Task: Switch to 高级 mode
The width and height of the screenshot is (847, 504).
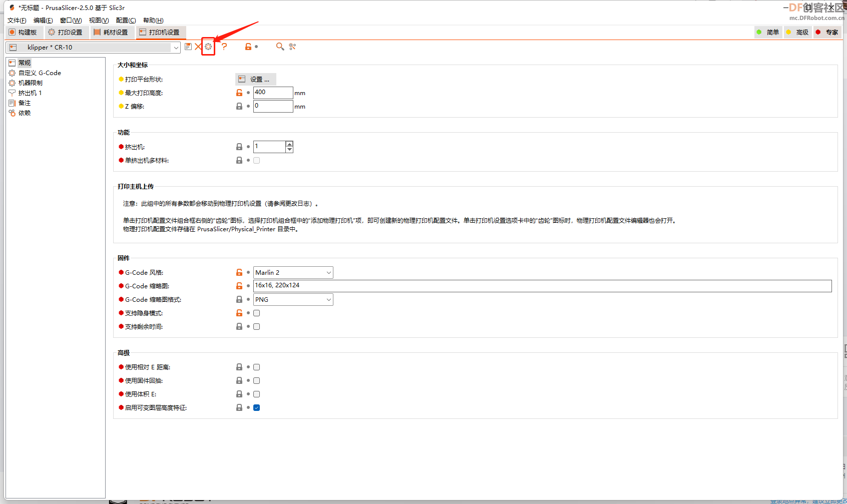Action: (x=798, y=32)
